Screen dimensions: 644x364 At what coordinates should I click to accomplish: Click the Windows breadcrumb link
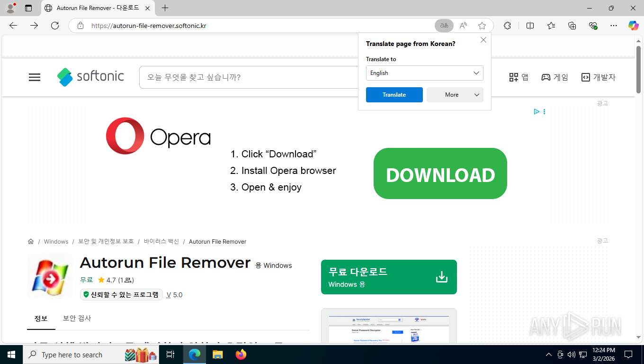coord(56,242)
